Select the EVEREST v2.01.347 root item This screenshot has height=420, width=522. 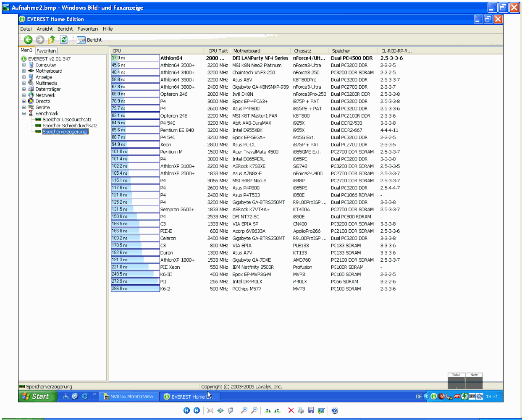click(49, 59)
